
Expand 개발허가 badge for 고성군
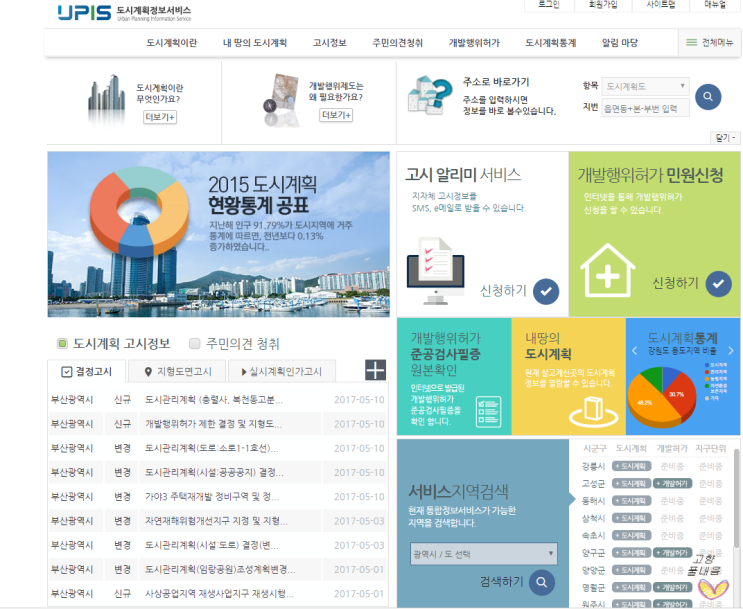(672, 483)
